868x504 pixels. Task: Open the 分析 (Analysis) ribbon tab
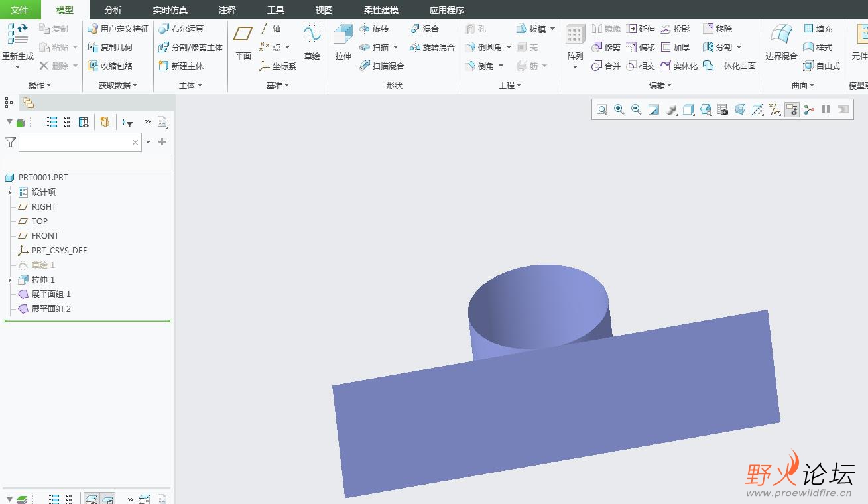pos(113,10)
